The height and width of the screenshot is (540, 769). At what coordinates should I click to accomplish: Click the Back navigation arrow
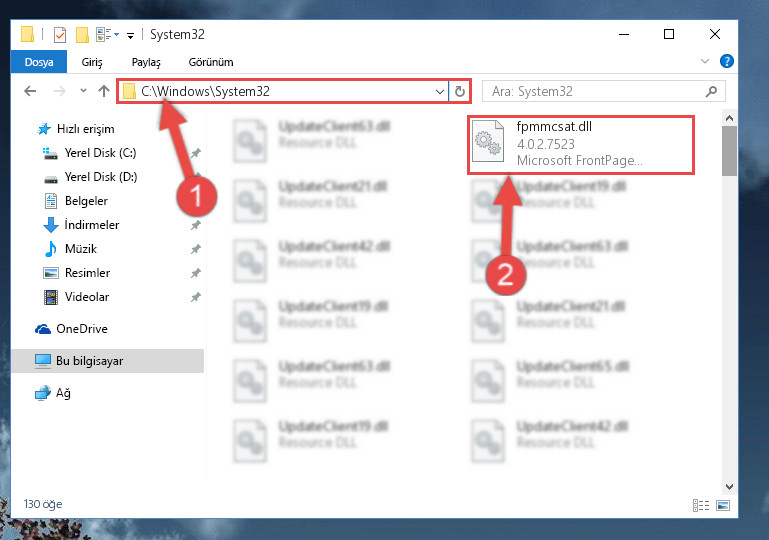pyautogui.click(x=30, y=91)
